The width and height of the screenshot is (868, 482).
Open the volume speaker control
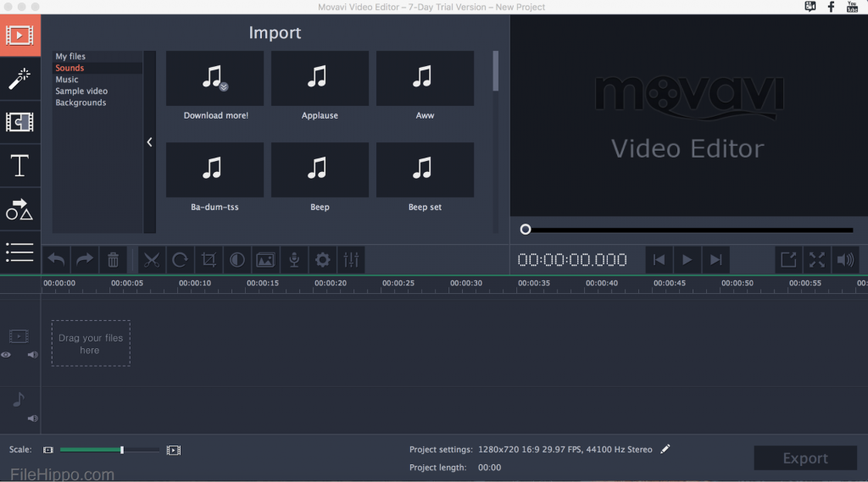click(x=845, y=259)
